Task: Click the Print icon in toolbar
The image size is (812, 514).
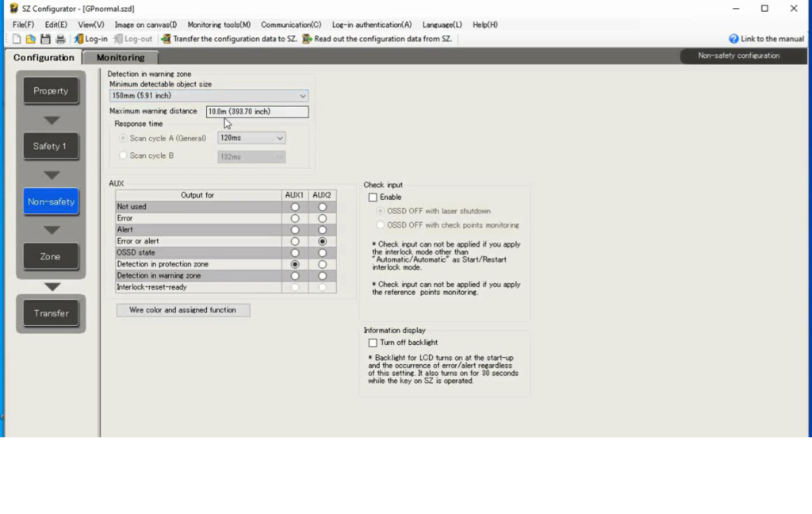Action: click(x=60, y=39)
